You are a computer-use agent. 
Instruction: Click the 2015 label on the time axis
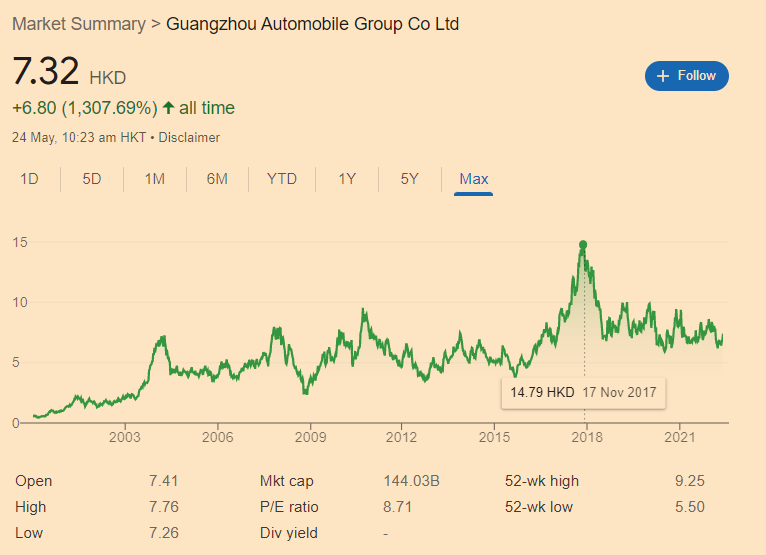(x=494, y=437)
